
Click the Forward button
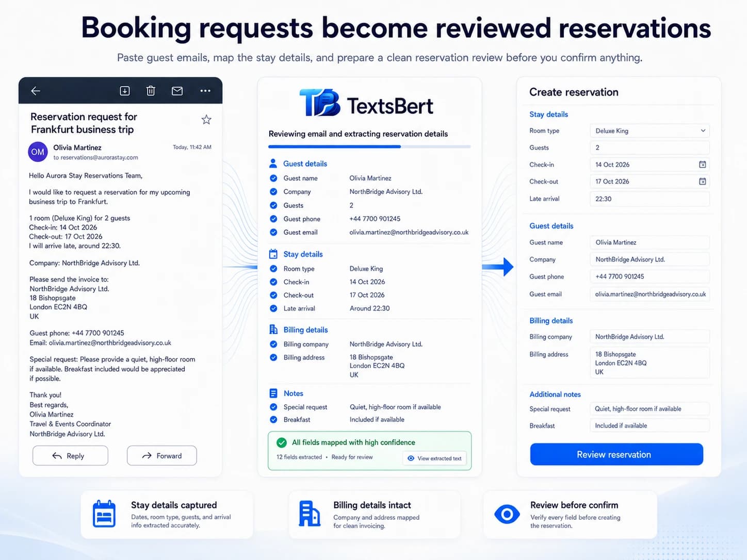click(x=161, y=456)
